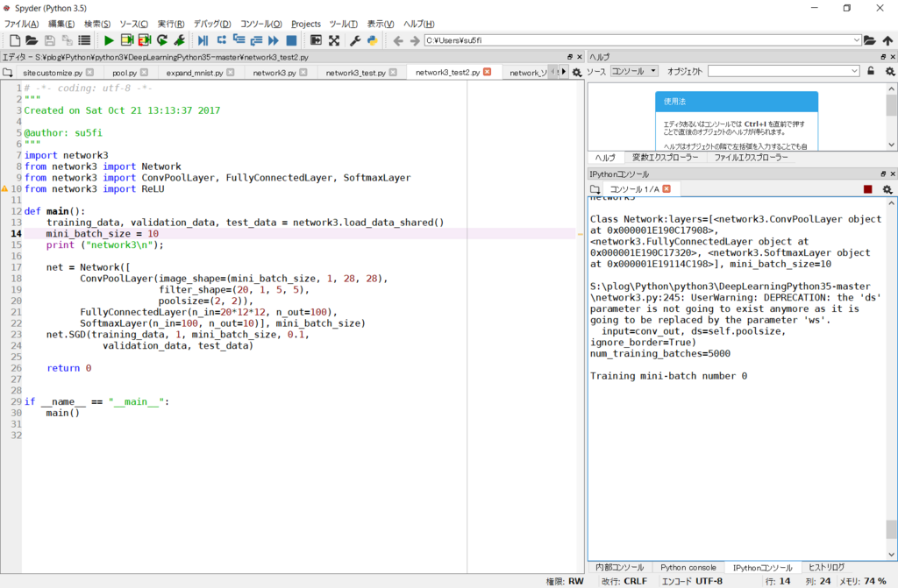
Task: Open a file using the folder icon
Action: pos(32,40)
